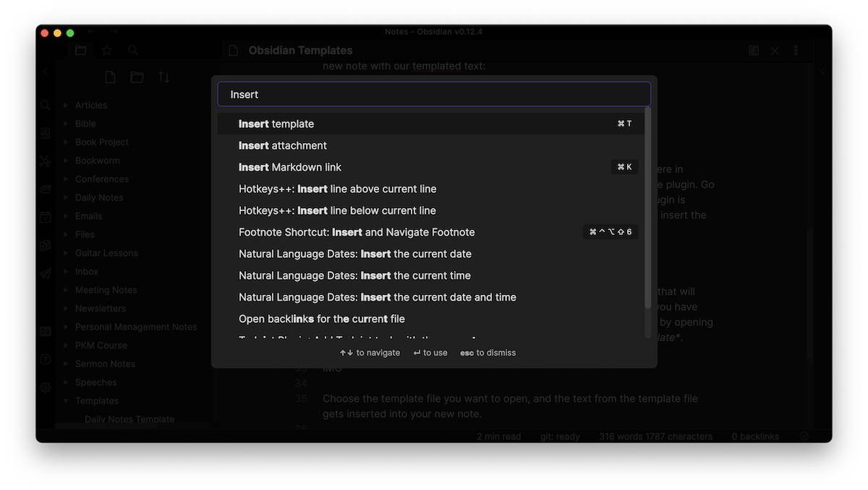The image size is (868, 490).
Task: Click the Obsidian Templates note title
Action: click(x=301, y=51)
